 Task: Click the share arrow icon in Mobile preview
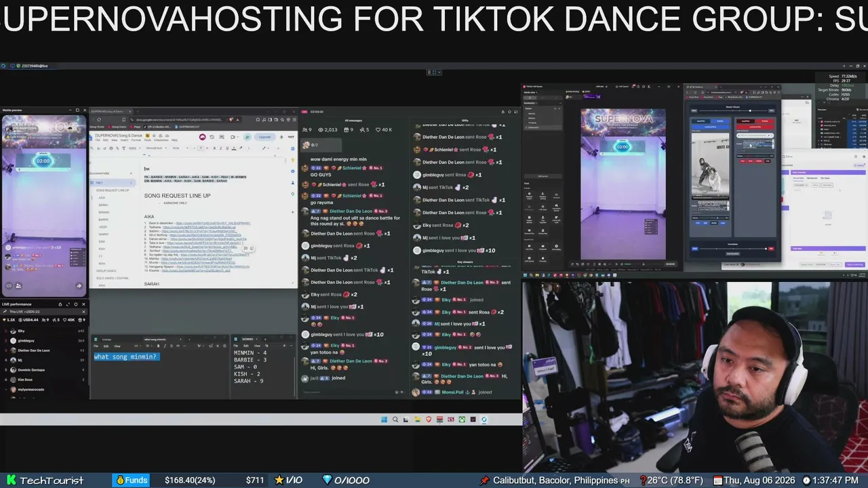pos(79,286)
